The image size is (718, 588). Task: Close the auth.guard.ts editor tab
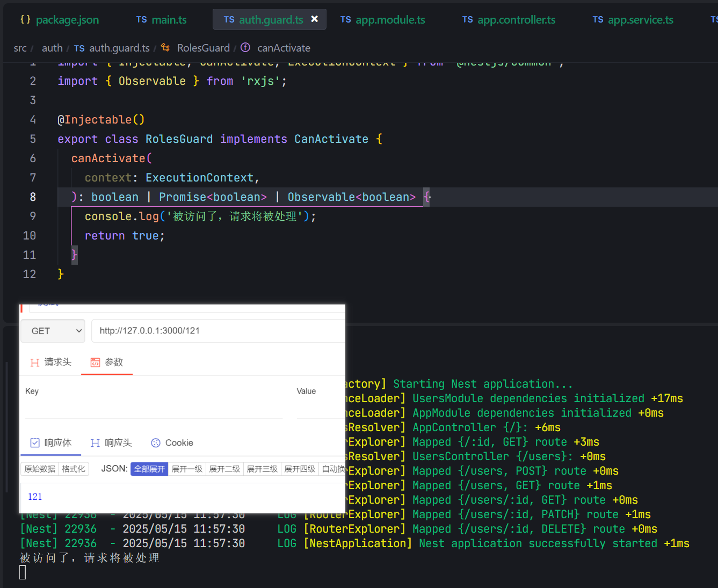(315, 19)
